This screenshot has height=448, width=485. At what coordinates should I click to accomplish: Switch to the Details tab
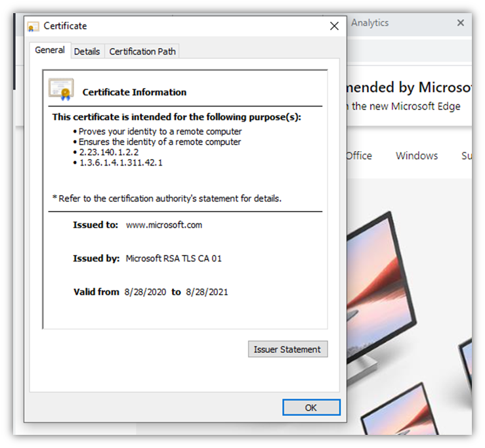pos(87,51)
